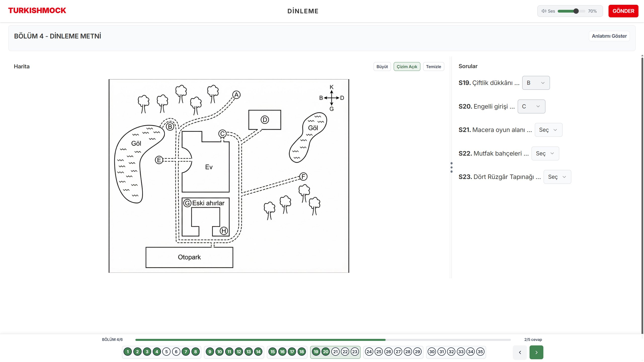Click label H in Eski ahırlar
Viewport: 644px width, 362px height.
coord(224,231)
